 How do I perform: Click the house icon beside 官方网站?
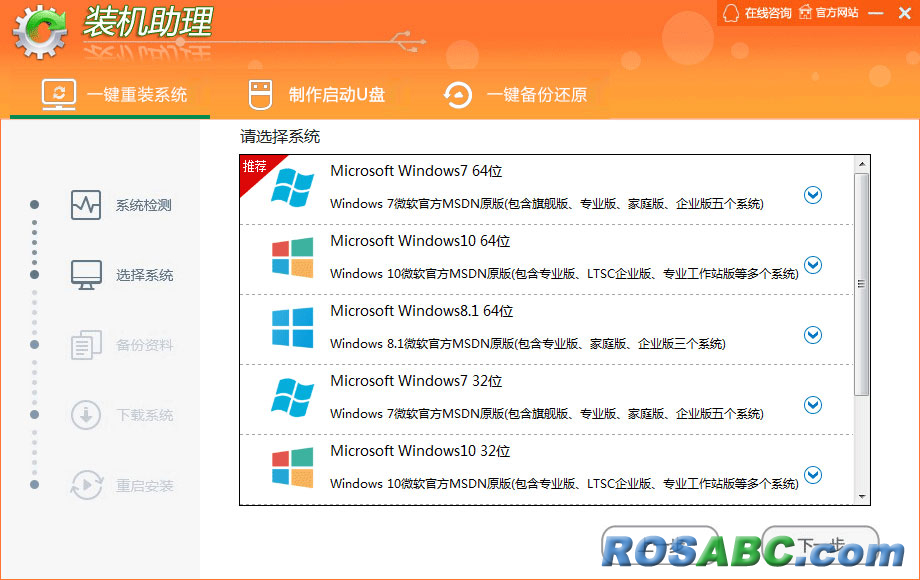(806, 12)
